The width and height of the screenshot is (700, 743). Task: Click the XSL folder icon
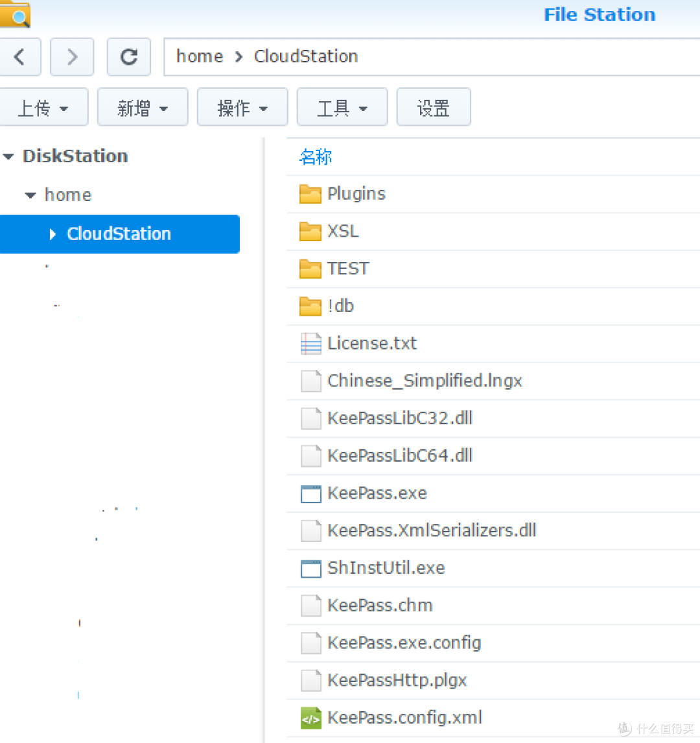coord(310,231)
